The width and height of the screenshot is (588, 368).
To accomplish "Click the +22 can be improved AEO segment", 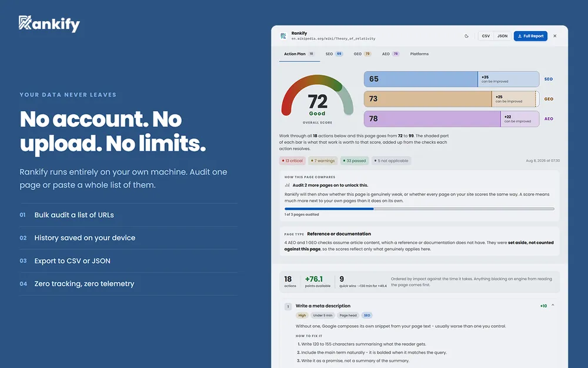I will [x=520, y=119].
